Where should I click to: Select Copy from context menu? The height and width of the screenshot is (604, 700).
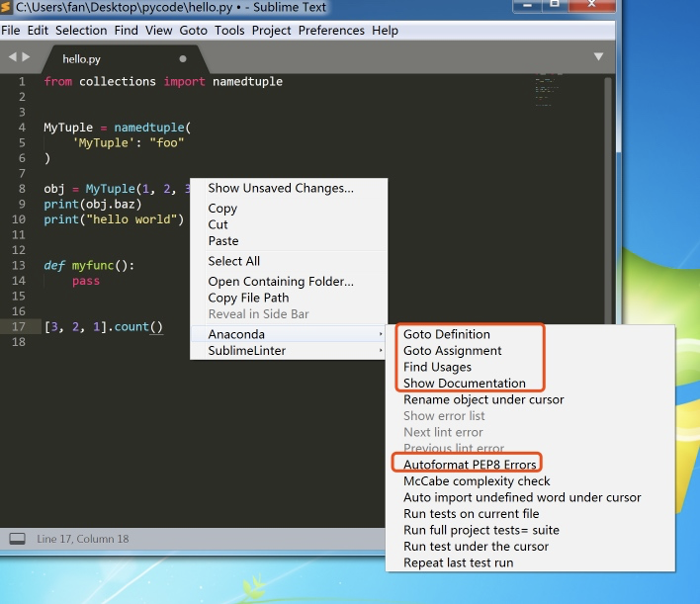(x=289, y=209)
